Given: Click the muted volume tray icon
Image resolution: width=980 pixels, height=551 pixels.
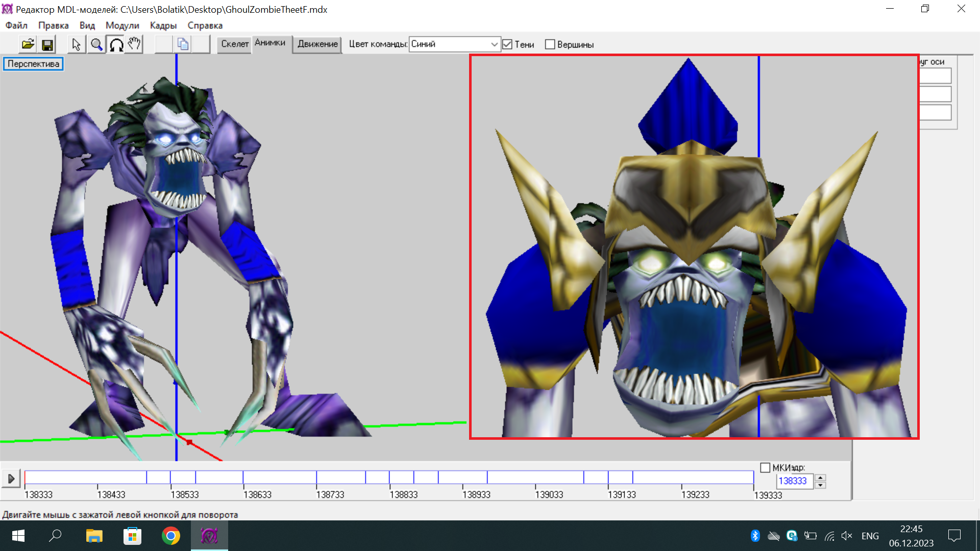Looking at the screenshot, I should 847,536.
